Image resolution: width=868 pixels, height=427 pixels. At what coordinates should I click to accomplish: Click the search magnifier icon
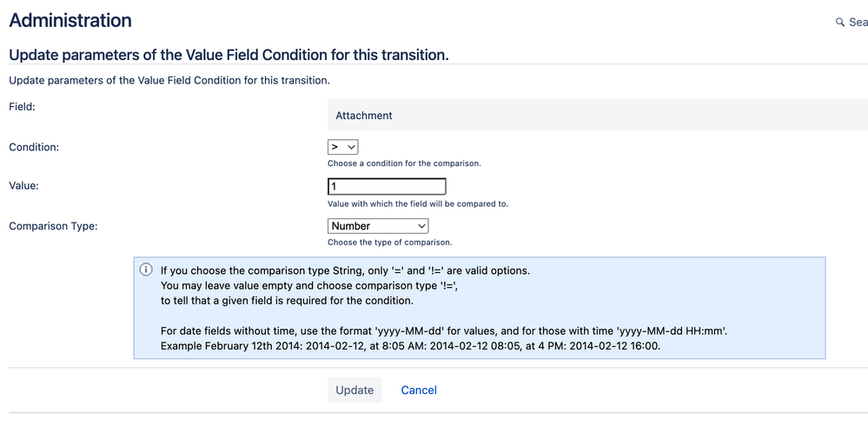click(839, 22)
